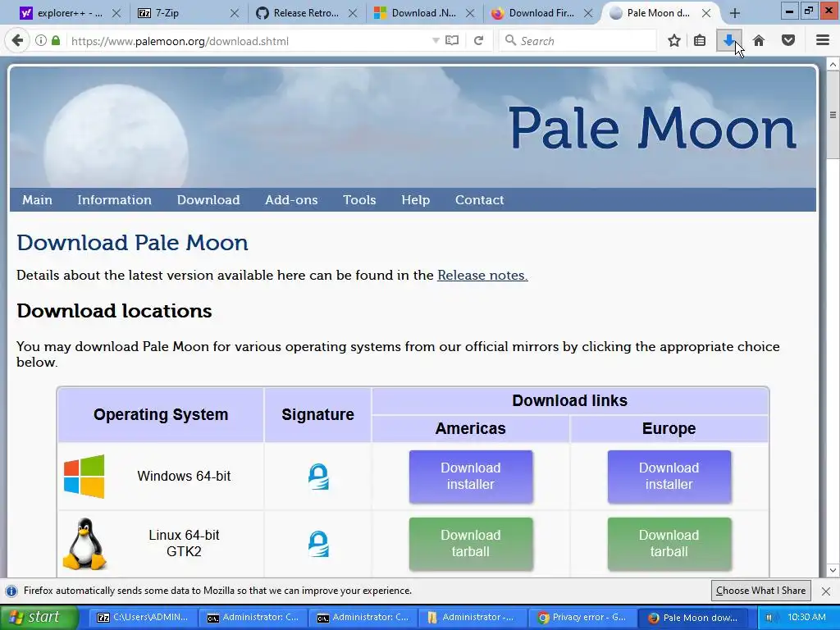Close the Download .N... tab
This screenshot has height=630, width=840.
point(470,13)
